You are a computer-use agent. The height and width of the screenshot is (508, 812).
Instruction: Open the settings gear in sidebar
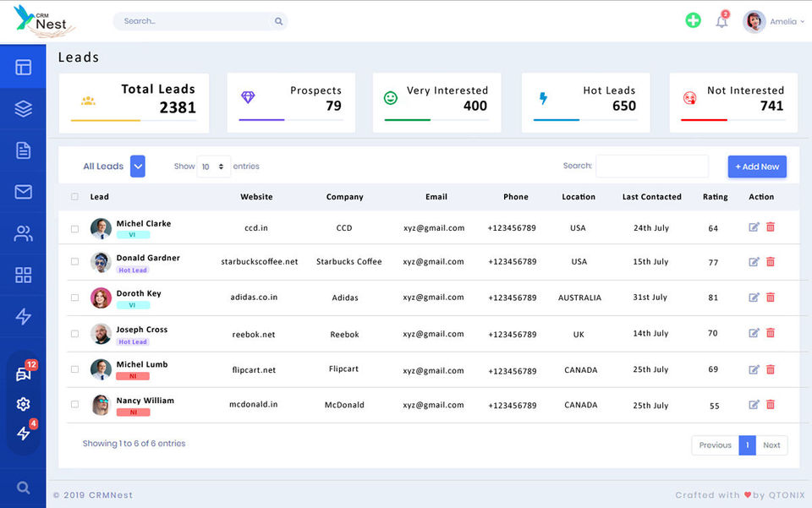(24, 404)
